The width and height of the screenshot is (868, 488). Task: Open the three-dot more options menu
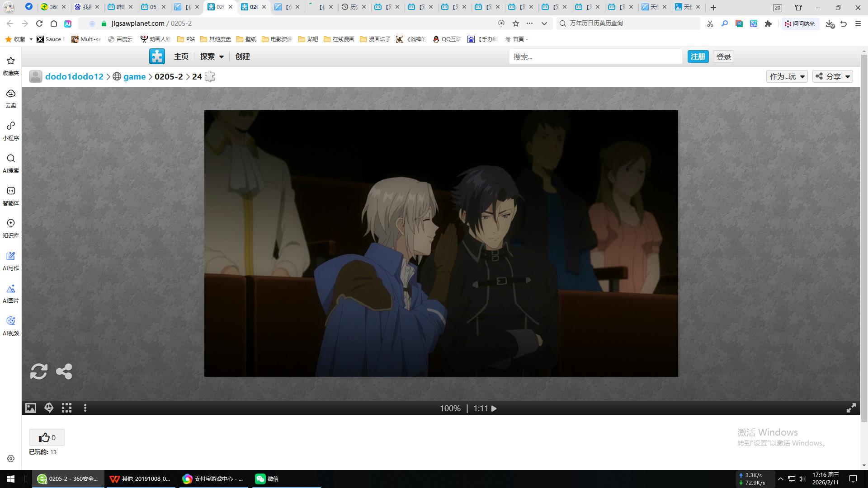85,408
